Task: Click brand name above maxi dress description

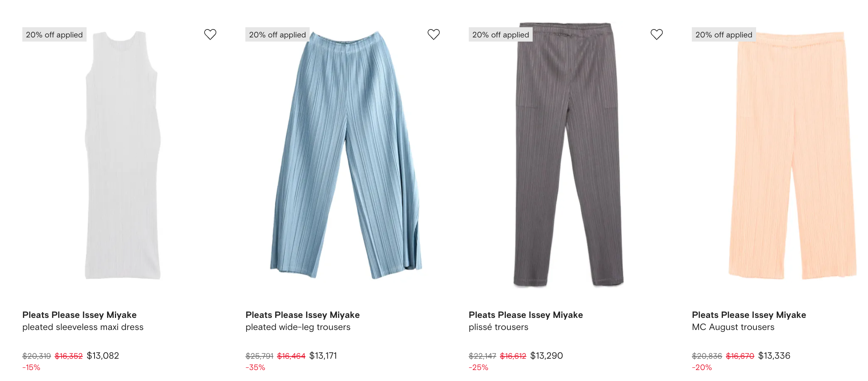Action: (x=79, y=315)
